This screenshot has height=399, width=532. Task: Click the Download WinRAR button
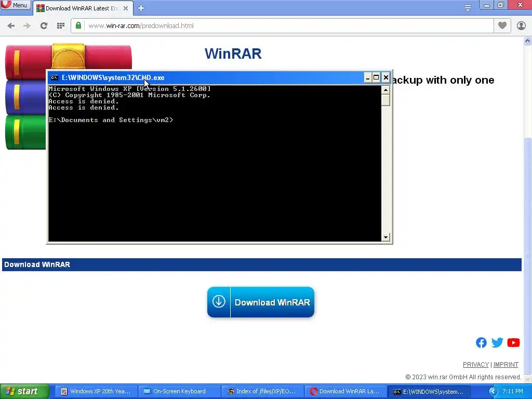(x=261, y=302)
